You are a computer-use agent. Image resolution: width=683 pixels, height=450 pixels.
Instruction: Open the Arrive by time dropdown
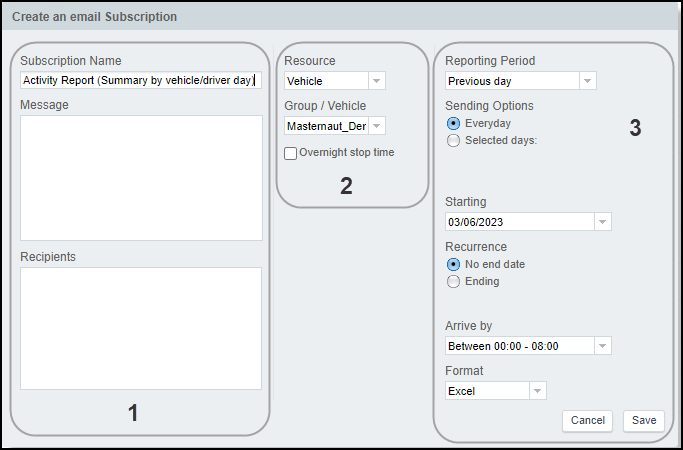[528, 346]
